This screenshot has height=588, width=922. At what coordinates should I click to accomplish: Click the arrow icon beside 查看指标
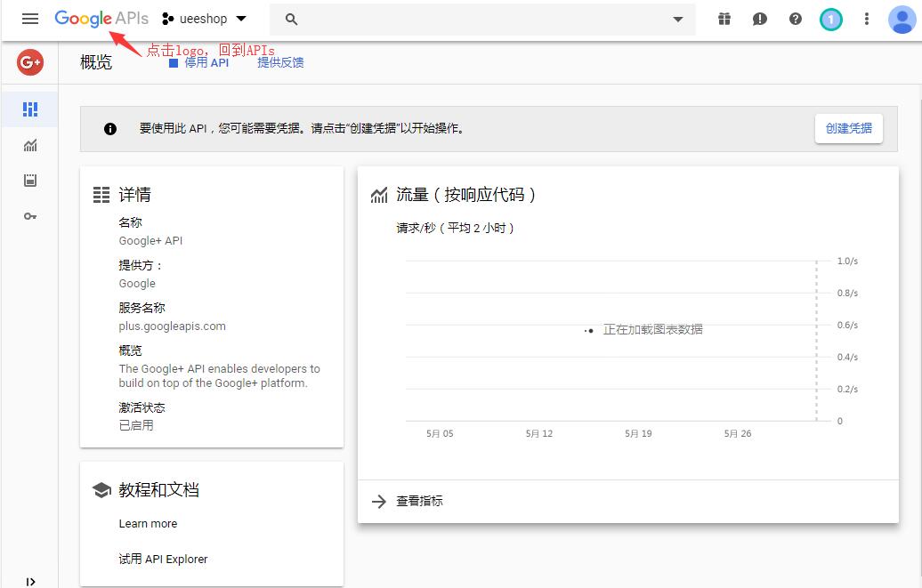(x=379, y=501)
